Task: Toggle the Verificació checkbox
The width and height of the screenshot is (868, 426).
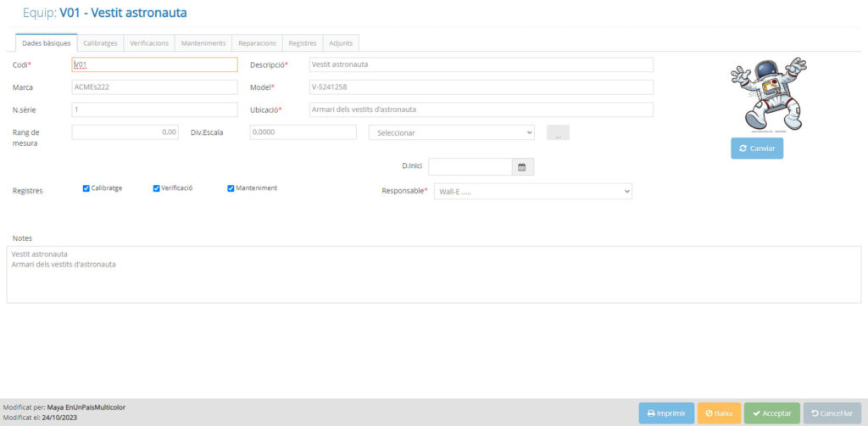Action: click(x=156, y=188)
